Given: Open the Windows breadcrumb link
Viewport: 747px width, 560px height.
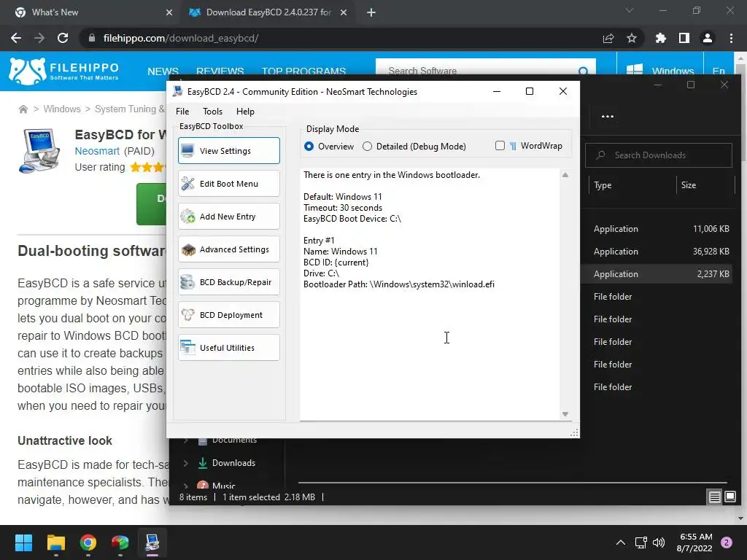Looking at the screenshot, I should pos(62,109).
